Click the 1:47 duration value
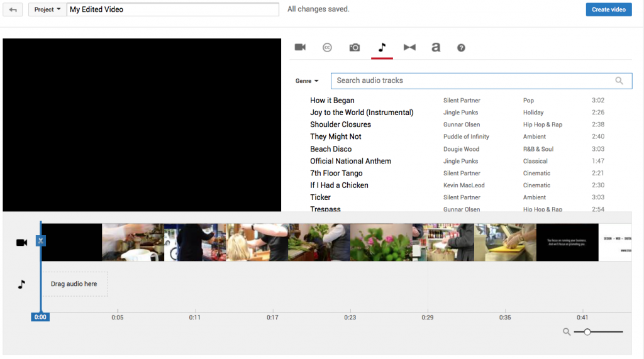This screenshot has width=644, height=359. (598, 161)
